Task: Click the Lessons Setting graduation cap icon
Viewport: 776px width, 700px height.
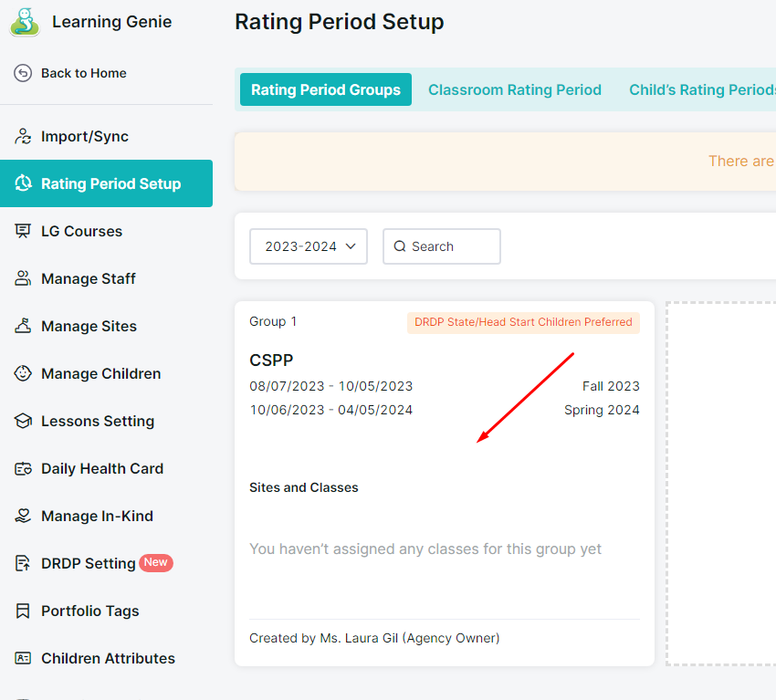Action: 23,421
